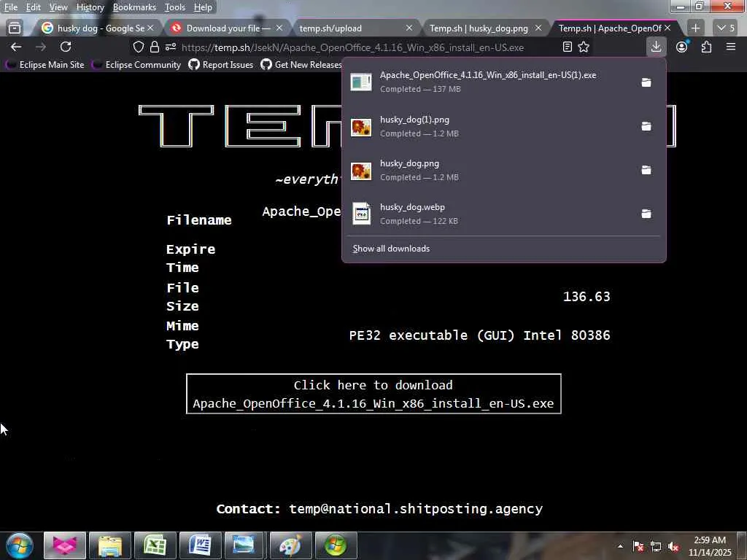
Task: Open downloaded husky_dog.png entry
Action: (488, 170)
